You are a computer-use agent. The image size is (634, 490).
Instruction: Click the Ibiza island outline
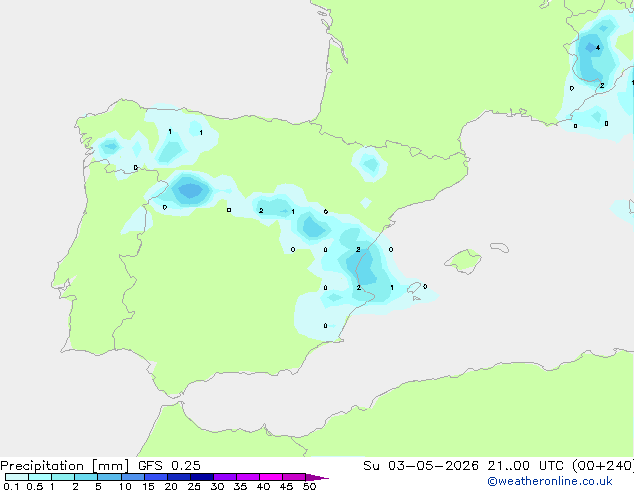tap(414, 288)
